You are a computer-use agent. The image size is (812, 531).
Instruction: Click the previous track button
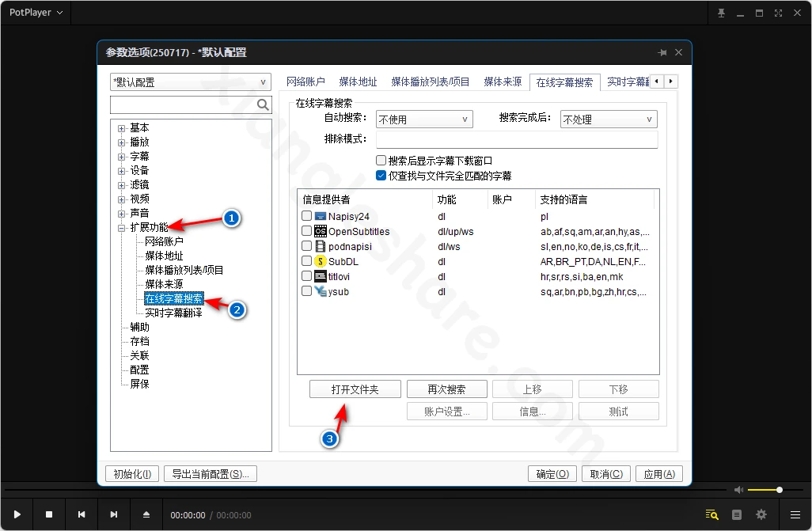point(82,514)
